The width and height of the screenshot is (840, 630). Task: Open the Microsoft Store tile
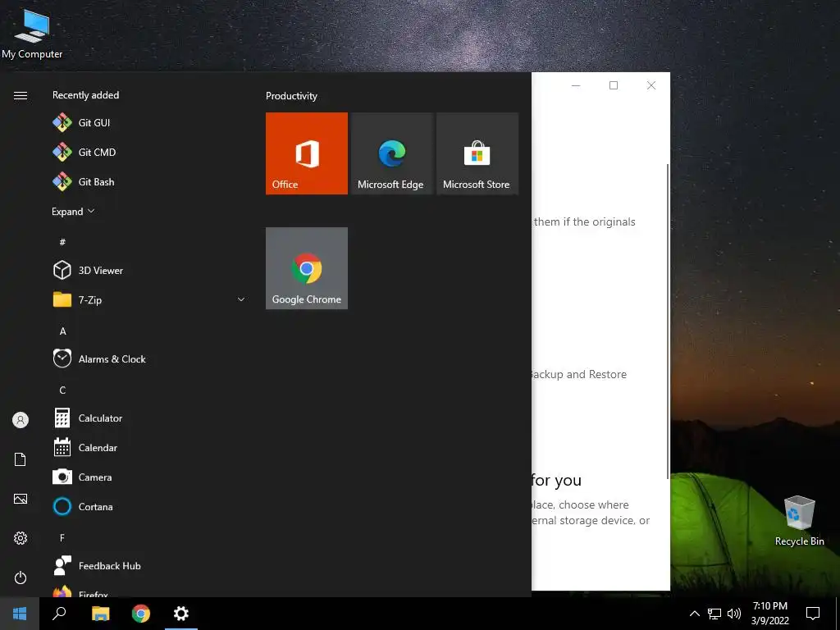tap(477, 153)
